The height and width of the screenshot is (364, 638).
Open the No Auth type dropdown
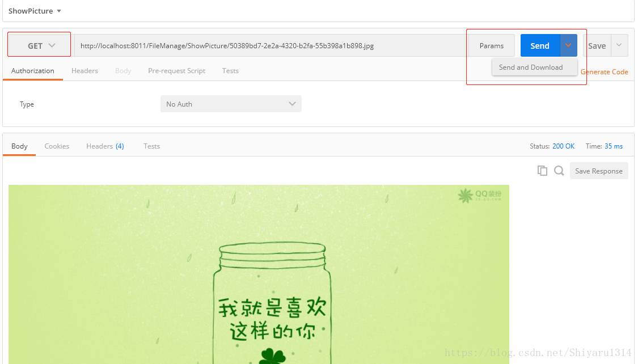(231, 104)
